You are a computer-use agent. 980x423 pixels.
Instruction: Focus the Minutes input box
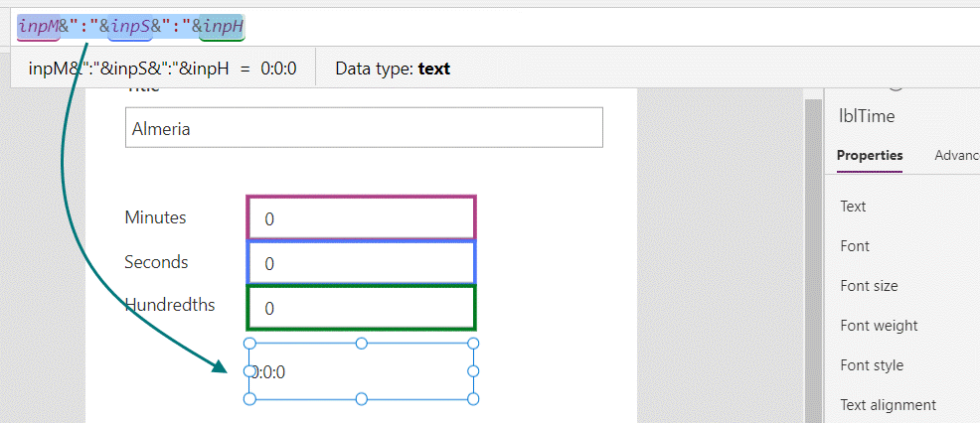click(x=362, y=218)
